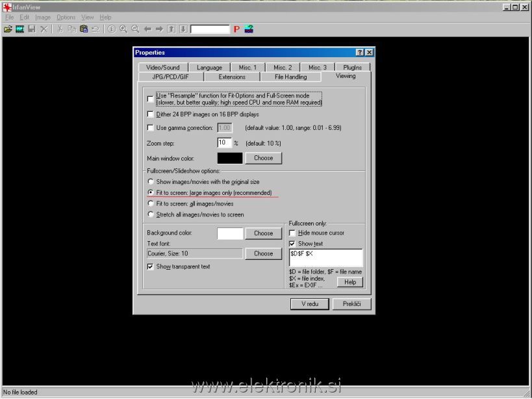Open the Extensions tab
Screen dimensions: 532x399
(232, 77)
